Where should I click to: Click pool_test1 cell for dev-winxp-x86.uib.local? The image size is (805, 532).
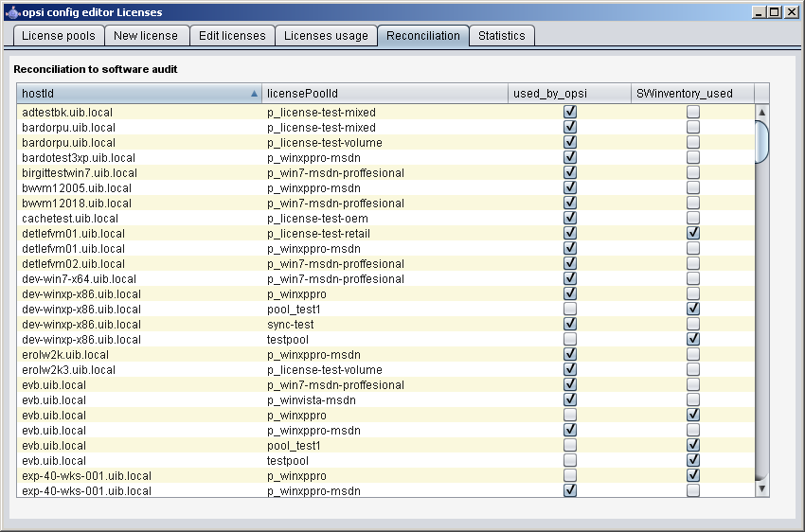pos(385,309)
